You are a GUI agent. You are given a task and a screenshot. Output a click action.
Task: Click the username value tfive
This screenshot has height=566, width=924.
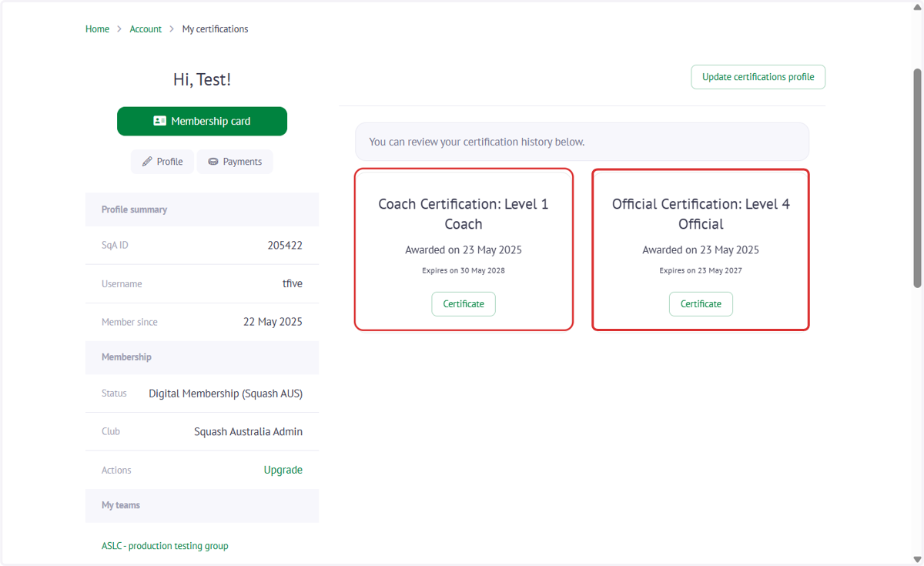tap(293, 283)
